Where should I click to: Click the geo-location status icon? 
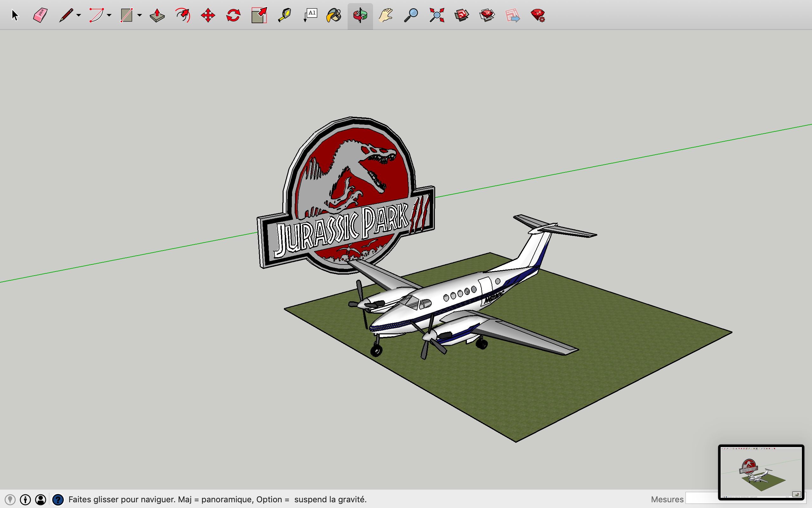pos(10,500)
